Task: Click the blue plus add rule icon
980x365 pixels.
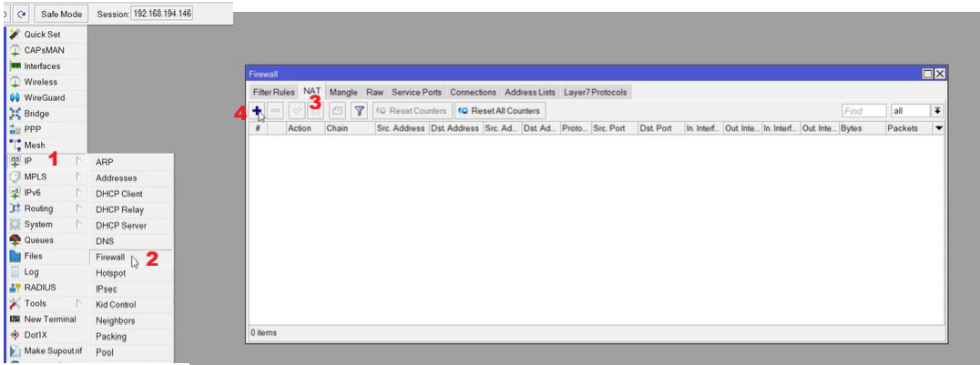Action: [259, 111]
